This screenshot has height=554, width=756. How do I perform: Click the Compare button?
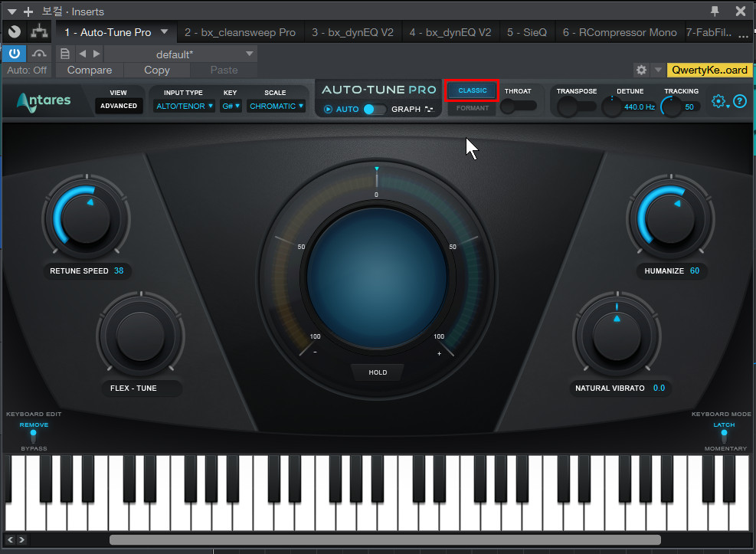pyautogui.click(x=89, y=70)
